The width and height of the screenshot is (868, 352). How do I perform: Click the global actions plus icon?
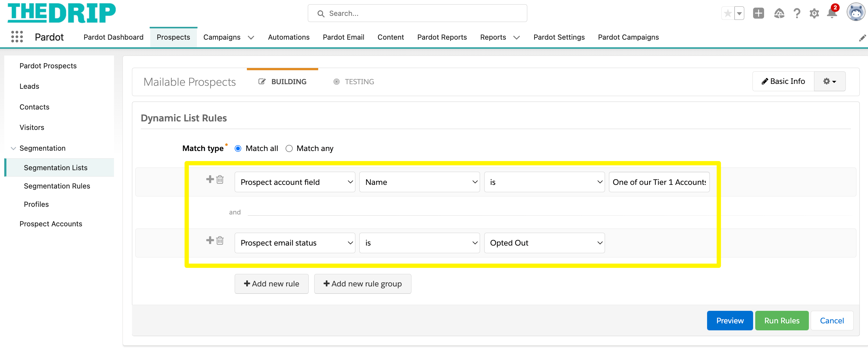[758, 13]
